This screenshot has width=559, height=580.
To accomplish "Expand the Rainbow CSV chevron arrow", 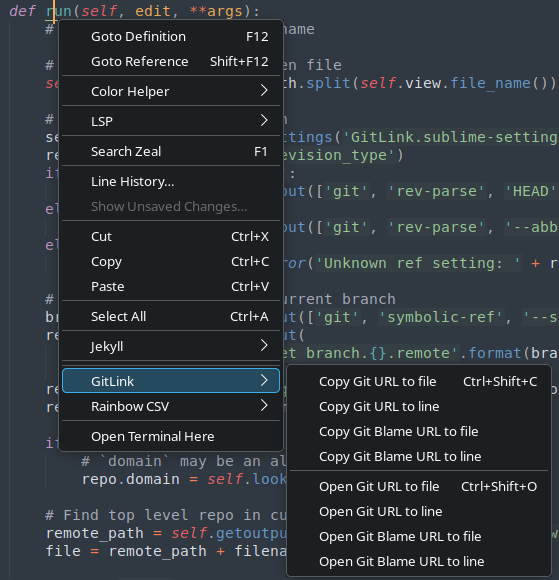I will coord(264,405).
